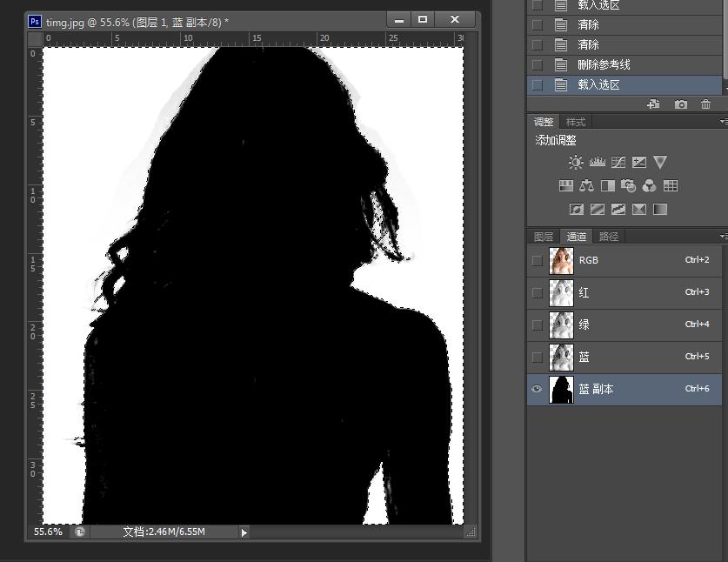
Task: Create new document from current history state
Action: (x=653, y=104)
